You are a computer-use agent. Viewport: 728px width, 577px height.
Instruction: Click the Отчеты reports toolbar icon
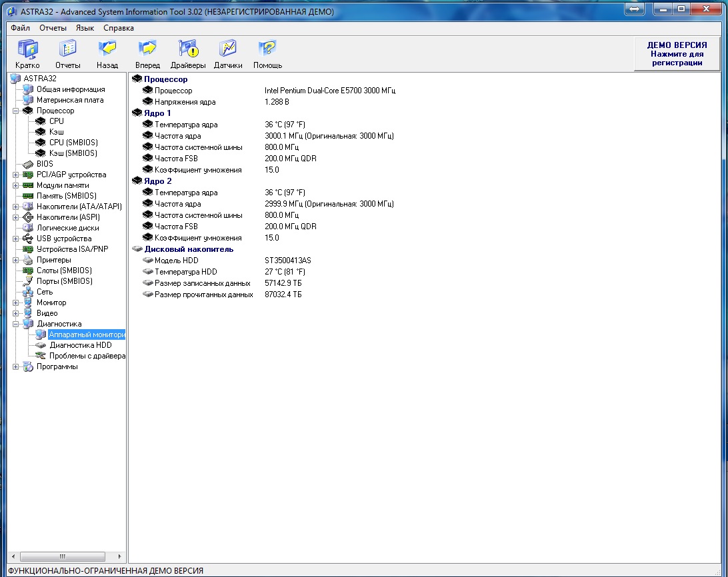[x=68, y=49]
